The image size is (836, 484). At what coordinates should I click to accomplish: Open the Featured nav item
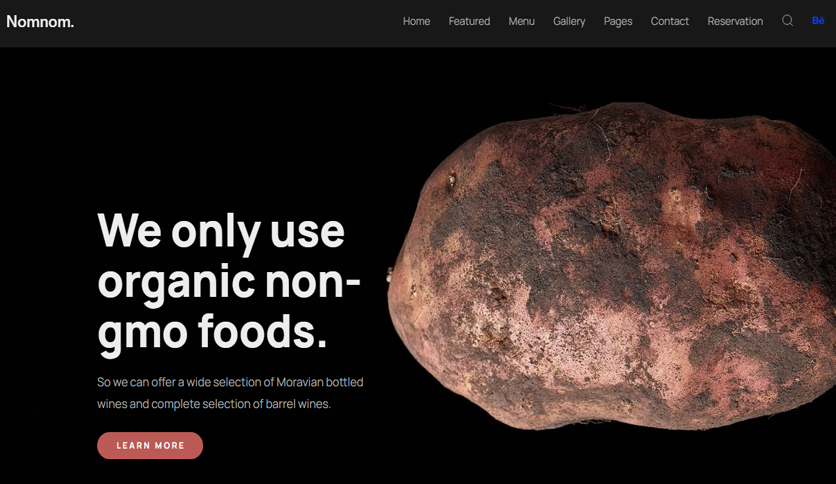(x=469, y=21)
